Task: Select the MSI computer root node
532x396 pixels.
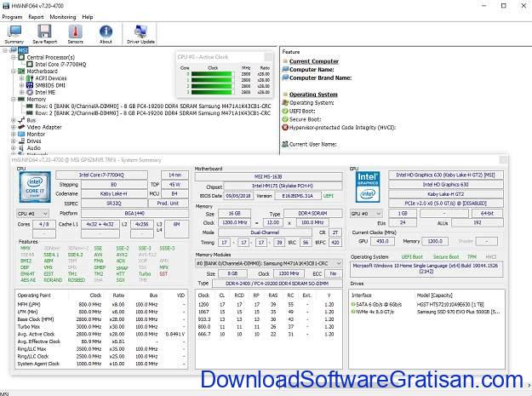Action: click(22, 50)
